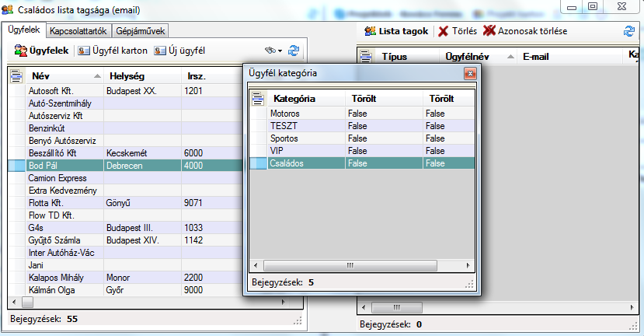This screenshot has width=644, height=336.
Task: Click left scroll arrow in category dialog
Action: coord(256,266)
